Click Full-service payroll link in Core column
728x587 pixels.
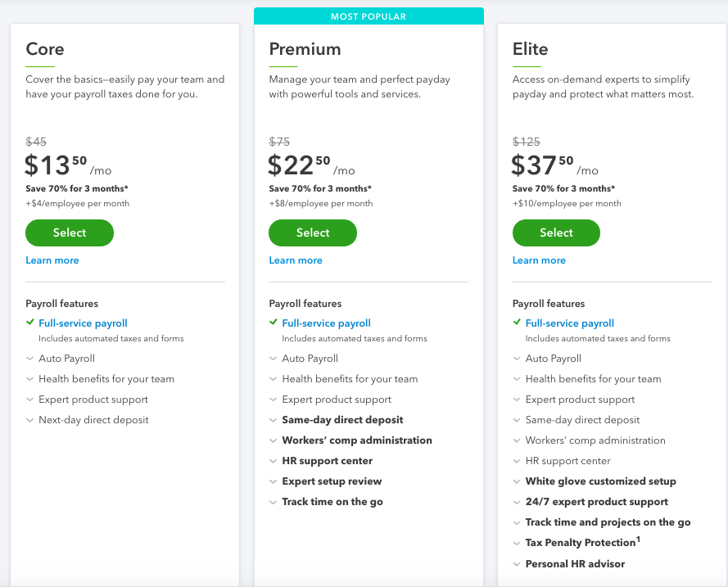tap(83, 323)
